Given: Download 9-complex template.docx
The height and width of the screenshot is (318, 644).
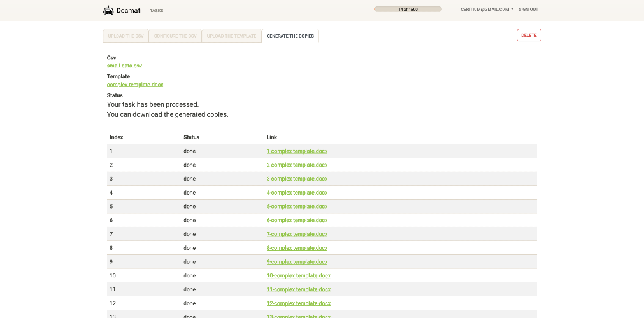Looking at the screenshot, I should pyautogui.click(x=297, y=262).
